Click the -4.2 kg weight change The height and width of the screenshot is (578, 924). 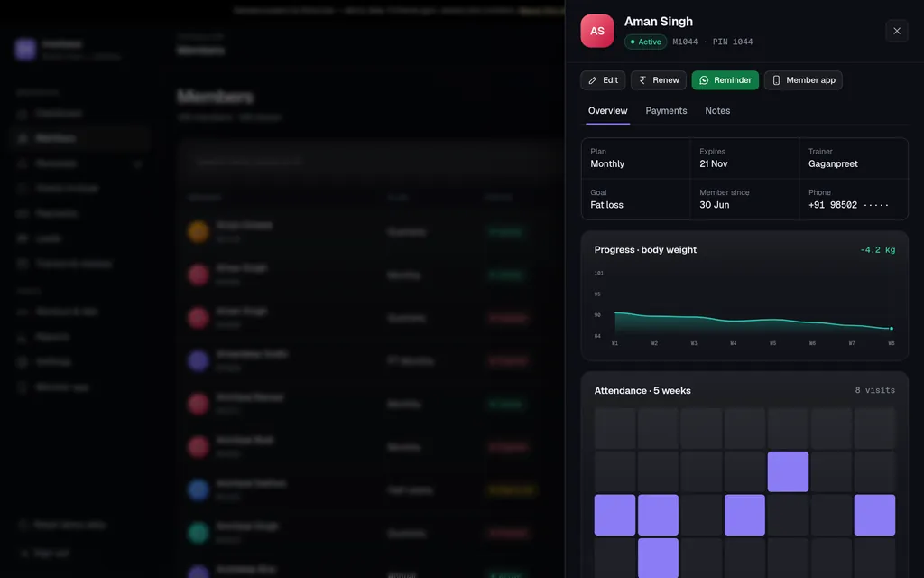(877, 250)
